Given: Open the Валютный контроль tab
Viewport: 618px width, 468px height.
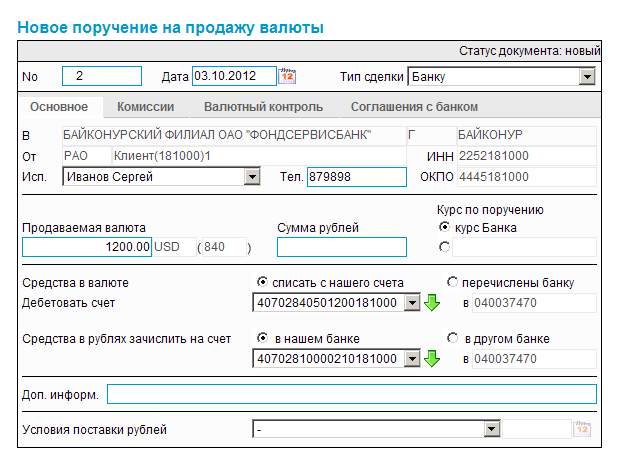Looking at the screenshot, I should [263, 107].
